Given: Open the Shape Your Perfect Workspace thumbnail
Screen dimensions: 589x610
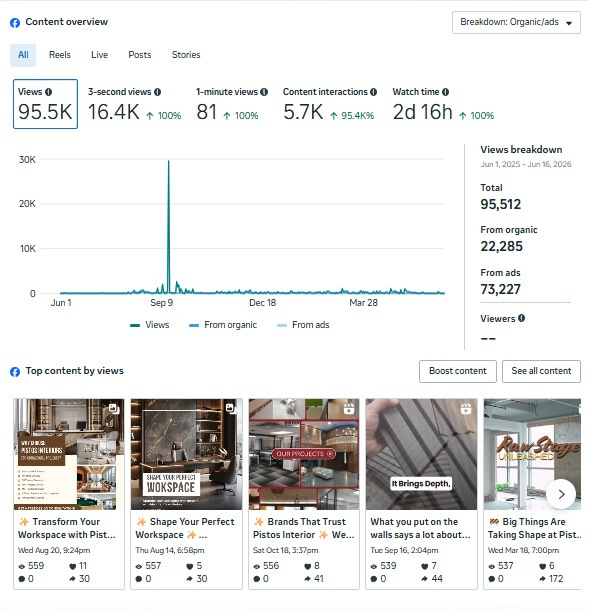Looking at the screenshot, I should pyautogui.click(x=186, y=454).
